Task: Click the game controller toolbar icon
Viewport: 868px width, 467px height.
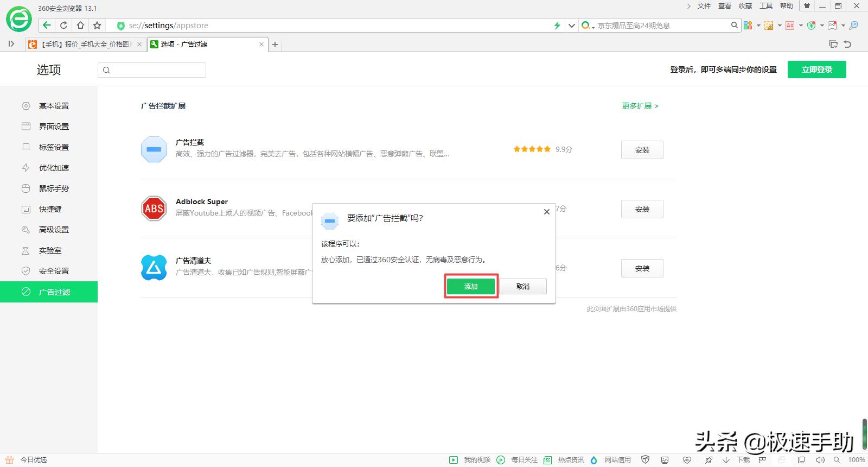Action: (832, 26)
